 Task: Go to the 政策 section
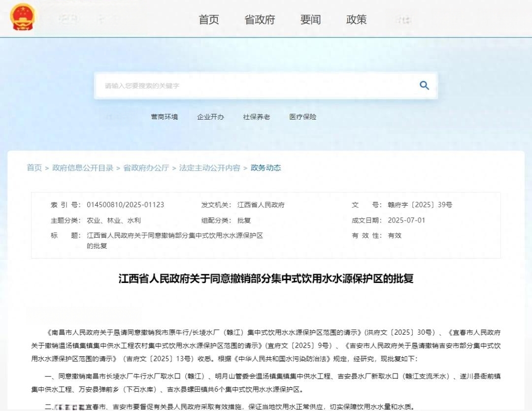pyautogui.click(x=356, y=20)
